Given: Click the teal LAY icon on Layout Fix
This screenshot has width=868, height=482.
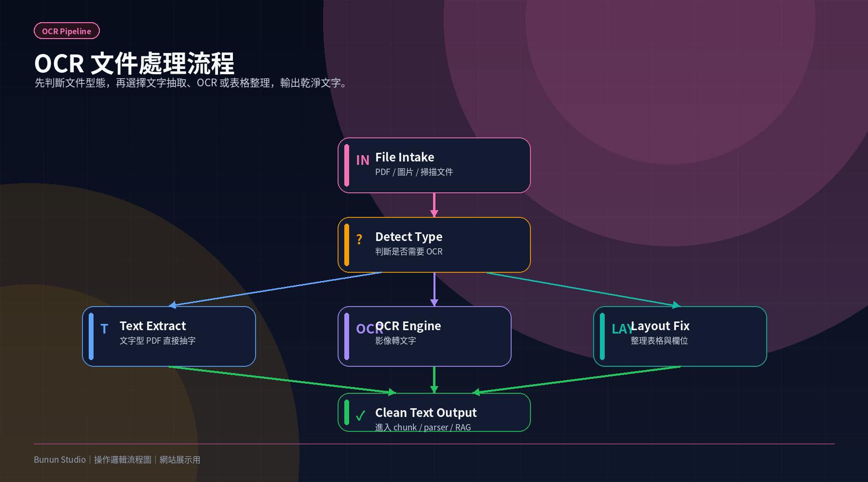Looking at the screenshot, I should [622, 329].
